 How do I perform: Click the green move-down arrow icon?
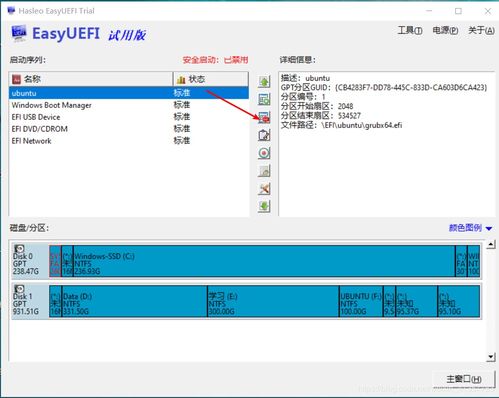(x=264, y=206)
